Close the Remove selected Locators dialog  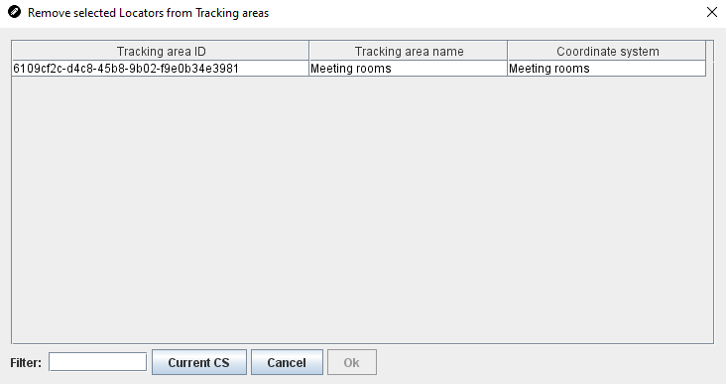pyautogui.click(x=712, y=12)
